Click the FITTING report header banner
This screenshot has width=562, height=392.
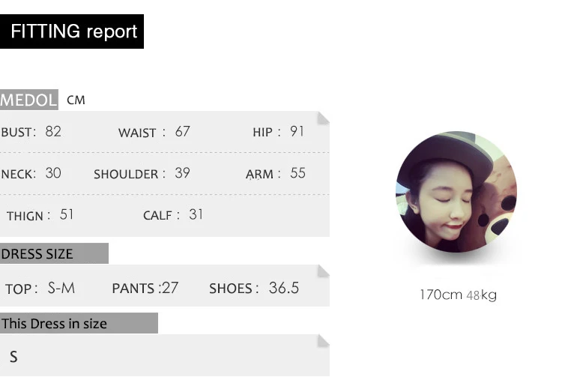pos(72,31)
